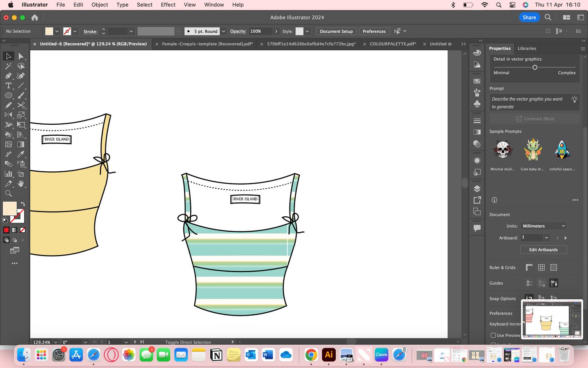588x368 pixels.
Task: Select the Pen tool
Action: point(8,76)
